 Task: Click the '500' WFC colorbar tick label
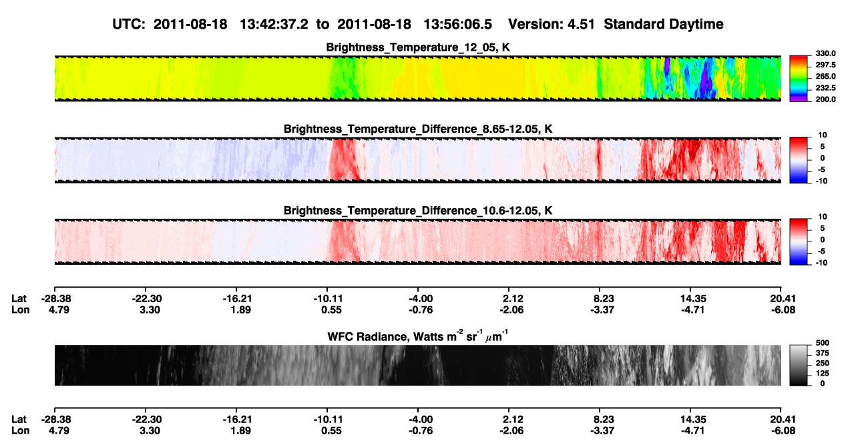click(822, 344)
